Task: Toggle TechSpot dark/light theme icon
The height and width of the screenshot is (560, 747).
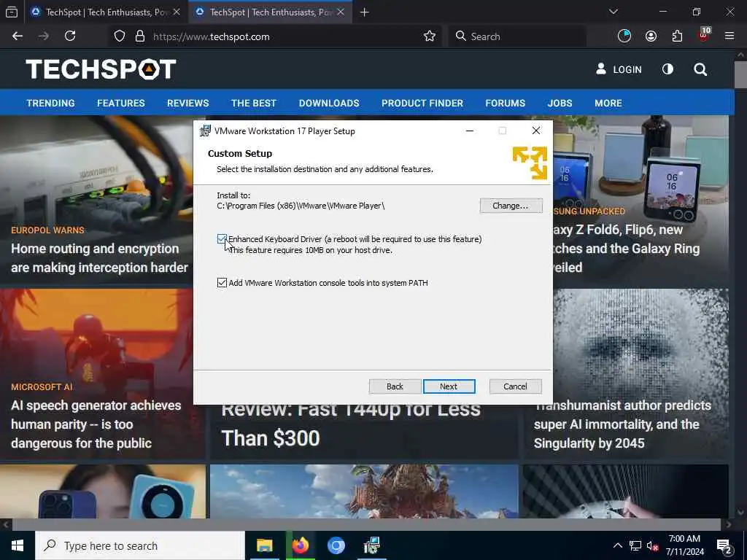Action: point(667,69)
